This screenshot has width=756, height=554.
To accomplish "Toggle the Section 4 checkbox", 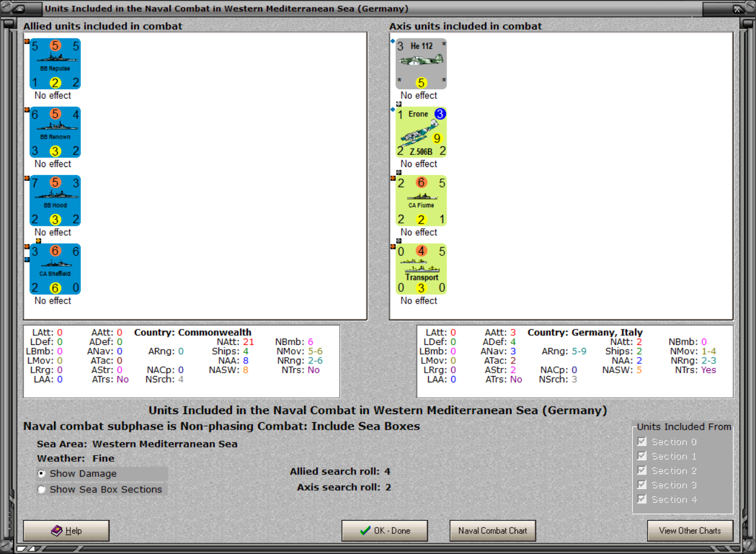I will [x=642, y=499].
